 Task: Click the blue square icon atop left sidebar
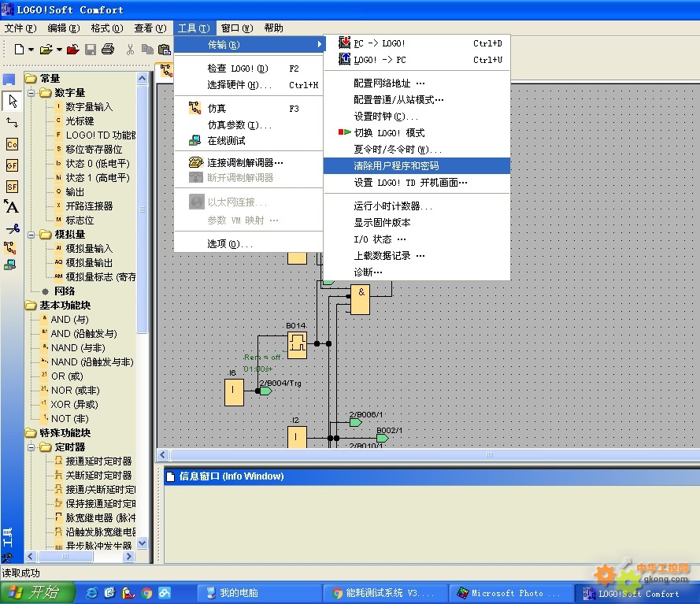[9, 80]
